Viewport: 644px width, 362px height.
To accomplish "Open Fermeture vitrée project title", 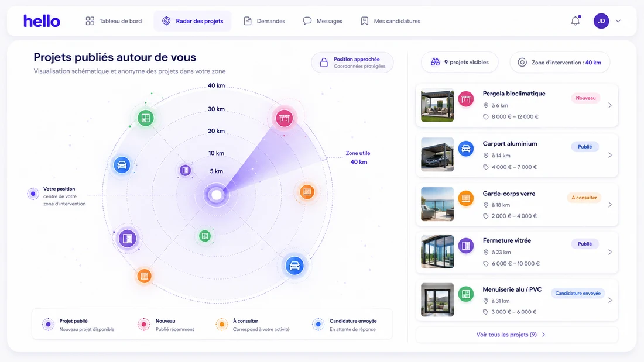I will coord(507,240).
